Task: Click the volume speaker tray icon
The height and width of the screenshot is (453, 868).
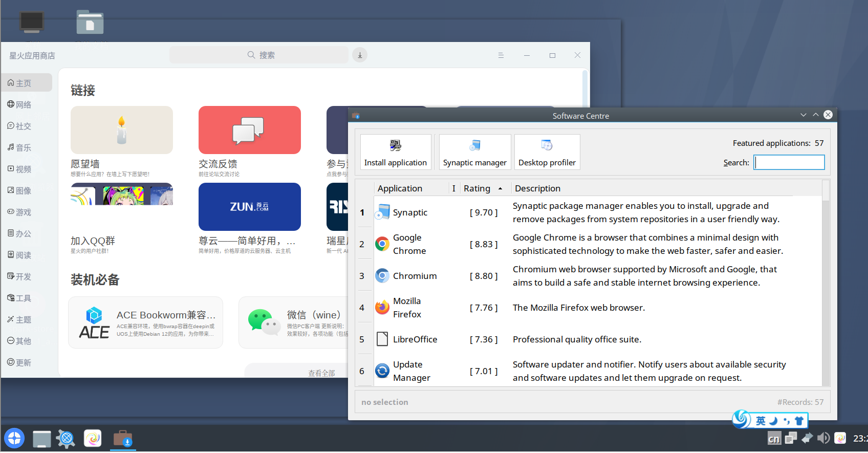Action: pos(823,438)
